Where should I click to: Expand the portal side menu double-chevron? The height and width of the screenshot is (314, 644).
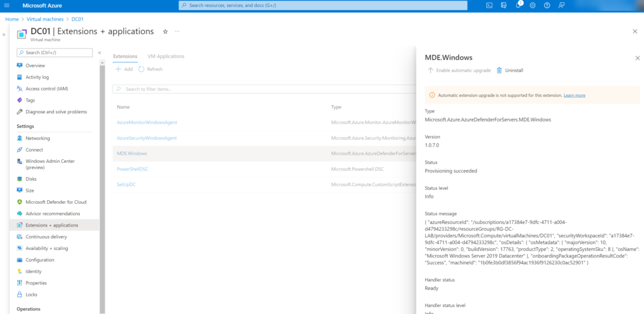[4, 35]
